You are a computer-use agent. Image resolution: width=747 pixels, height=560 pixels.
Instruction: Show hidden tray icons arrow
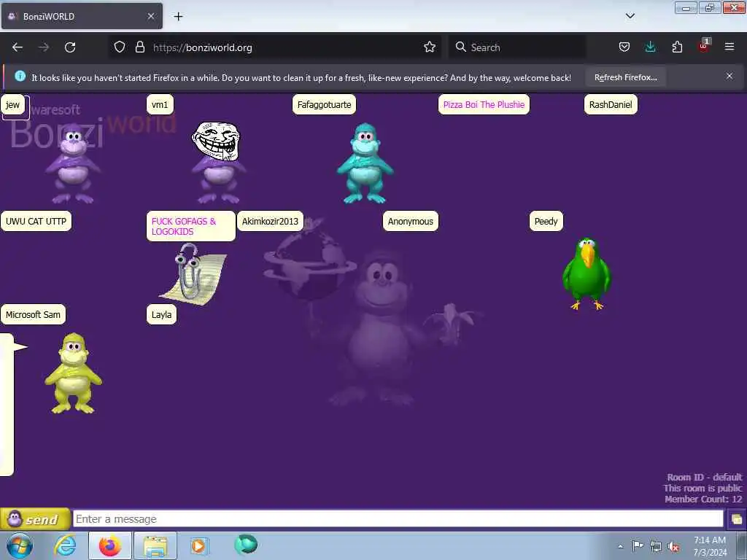coord(620,546)
